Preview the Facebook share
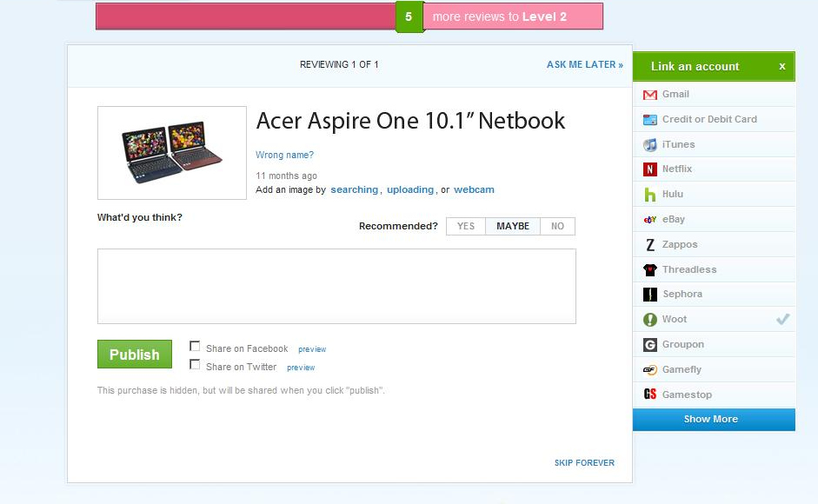Viewport: 818px width, 504px height. [x=312, y=349]
